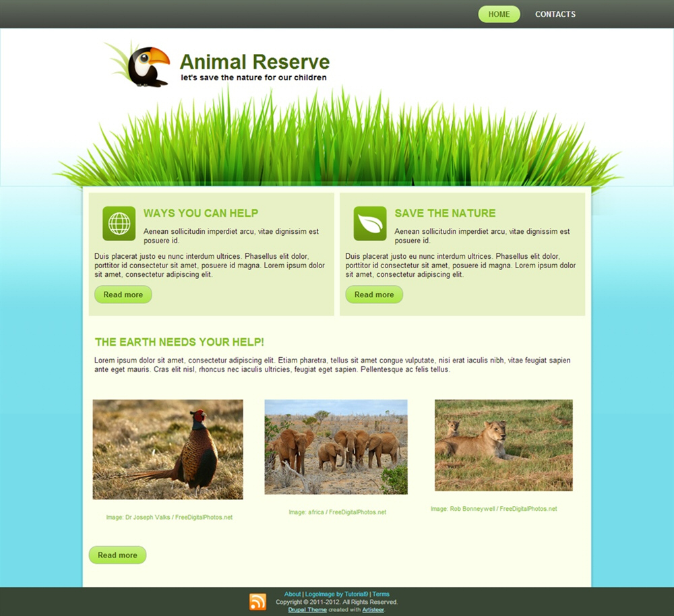Open the Contacts menu item
The height and width of the screenshot is (616, 674).
(555, 14)
